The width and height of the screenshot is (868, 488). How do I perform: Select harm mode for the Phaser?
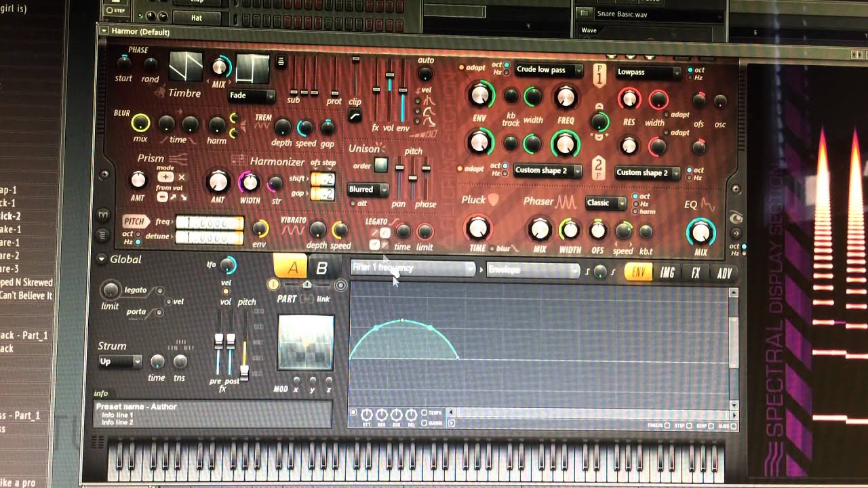(635, 211)
